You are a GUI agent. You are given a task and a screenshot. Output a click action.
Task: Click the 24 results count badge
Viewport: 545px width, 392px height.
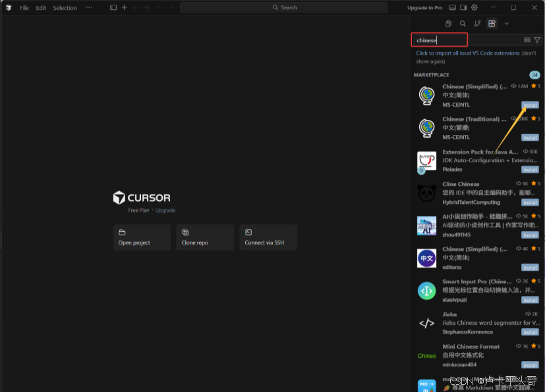pos(534,74)
